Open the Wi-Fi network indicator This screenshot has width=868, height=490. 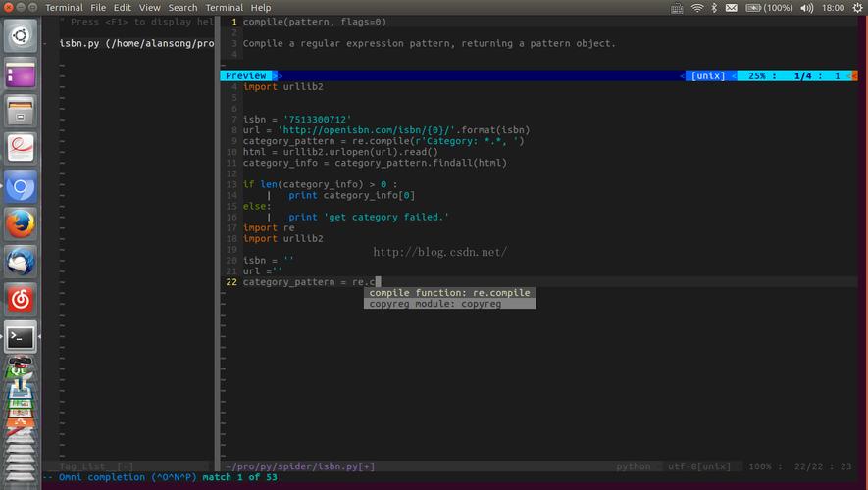(697, 8)
